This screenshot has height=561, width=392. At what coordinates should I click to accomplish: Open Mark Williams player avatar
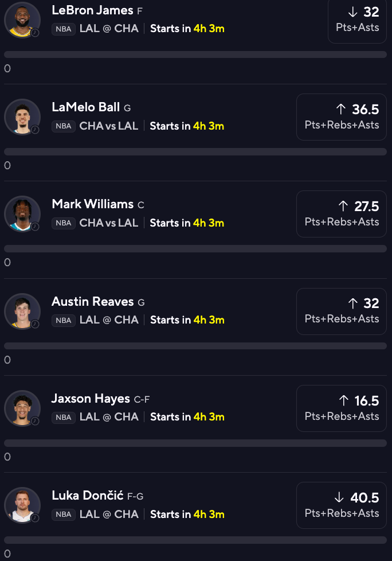click(x=22, y=214)
